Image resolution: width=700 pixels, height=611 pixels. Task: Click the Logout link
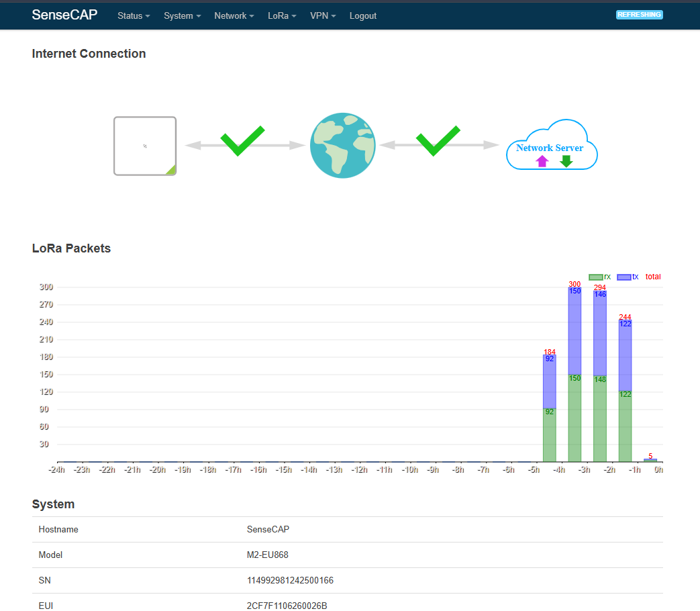(x=362, y=15)
